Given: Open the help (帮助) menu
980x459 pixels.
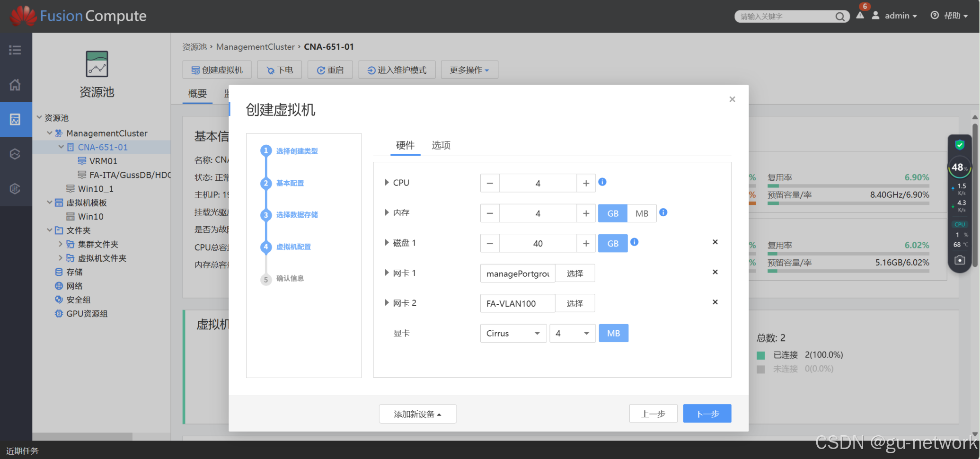Looking at the screenshot, I should pos(949,16).
